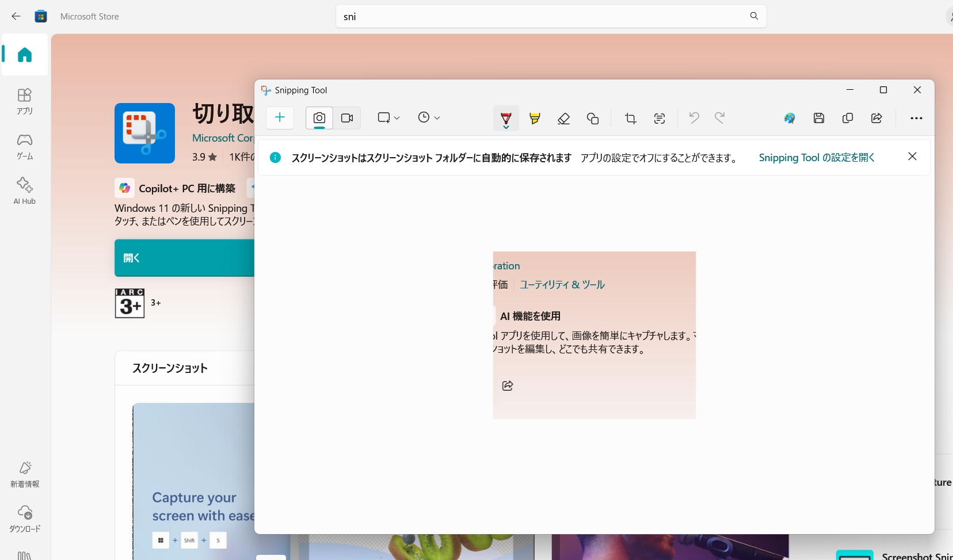The width and height of the screenshot is (953, 560).
Task: Switch to video Record mode
Action: point(347,118)
